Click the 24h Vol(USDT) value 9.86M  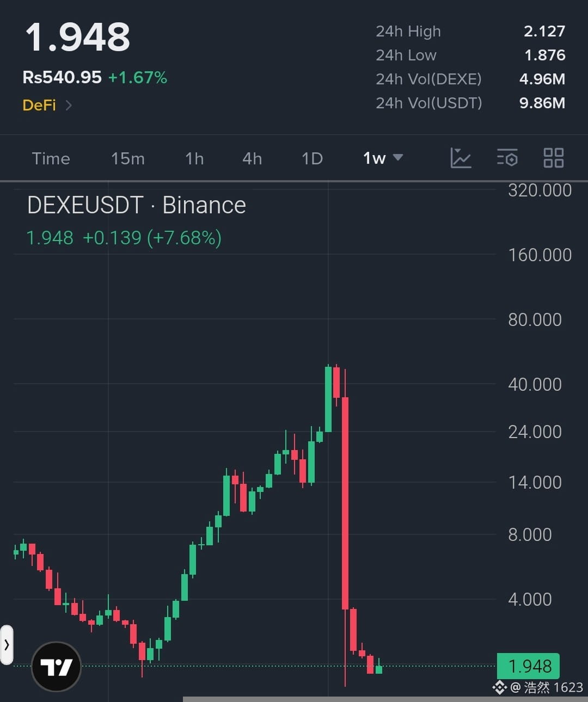click(542, 103)
